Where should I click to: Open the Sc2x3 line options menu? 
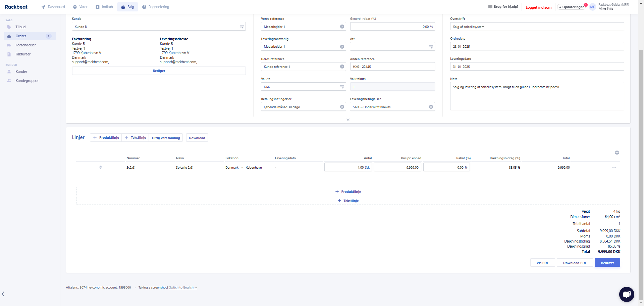[x=614, y=168]
